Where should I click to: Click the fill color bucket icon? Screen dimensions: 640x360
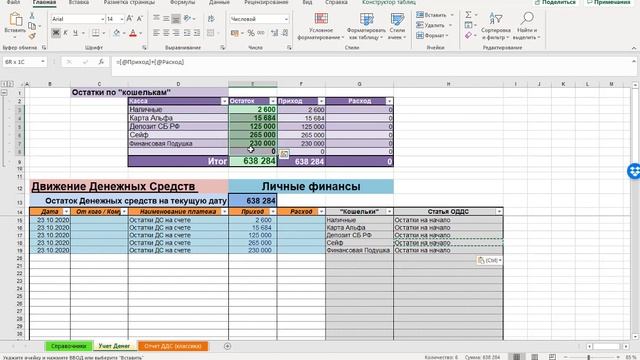tap(117, 33)
